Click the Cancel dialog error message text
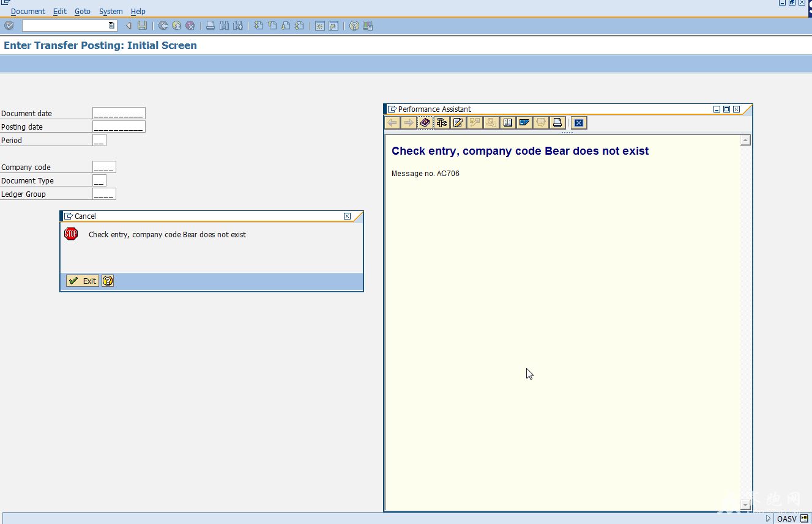The image size is (812, 524). click(x=167, y=234)
